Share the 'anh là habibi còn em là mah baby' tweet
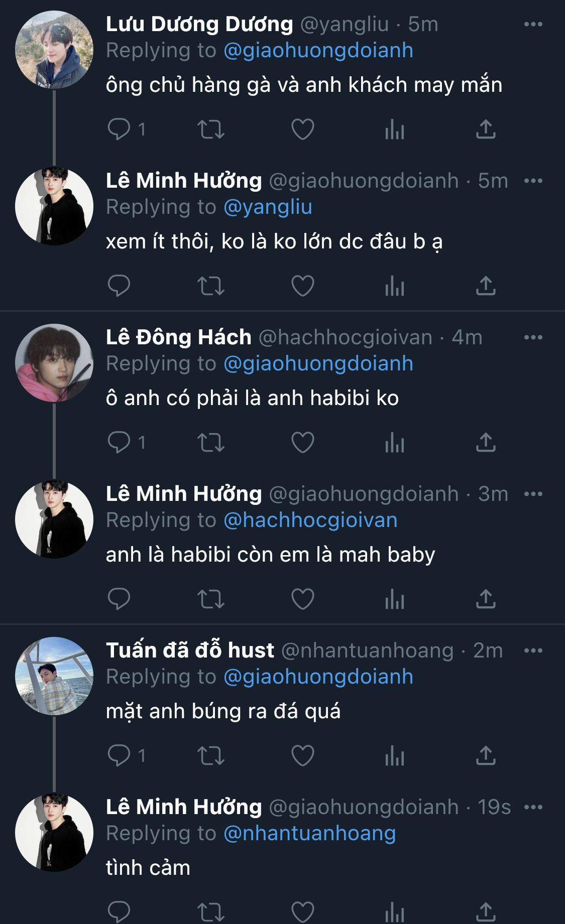The image size is (565, 924). point(486,599)
